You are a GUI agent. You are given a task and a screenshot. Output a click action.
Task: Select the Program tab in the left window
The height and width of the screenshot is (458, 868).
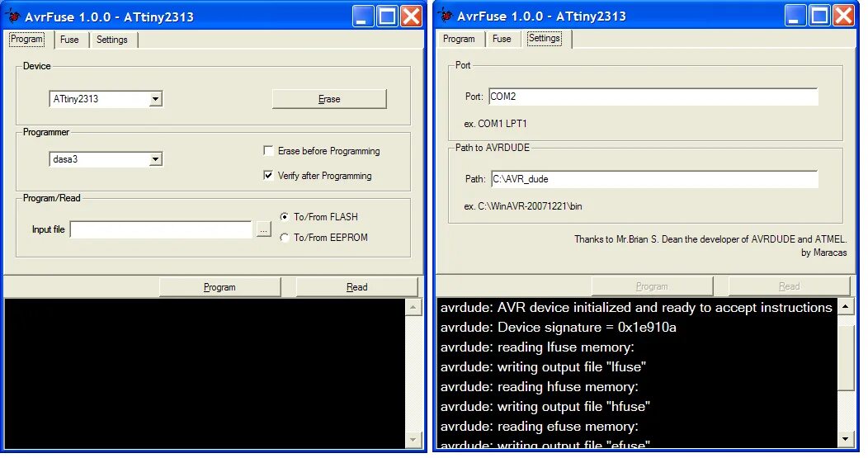pos(26,39)
